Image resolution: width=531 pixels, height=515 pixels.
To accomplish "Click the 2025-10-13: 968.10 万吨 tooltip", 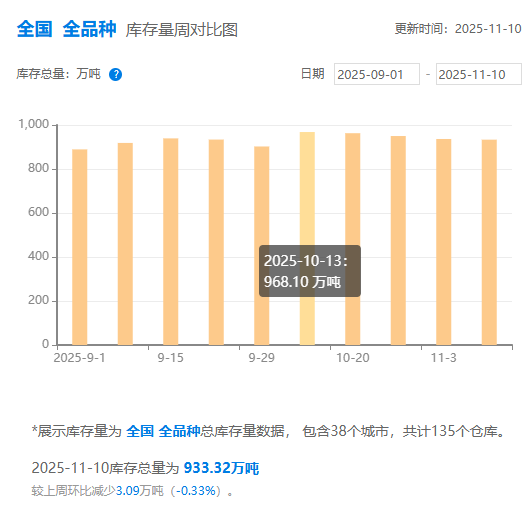I will (x=310, y=271).
